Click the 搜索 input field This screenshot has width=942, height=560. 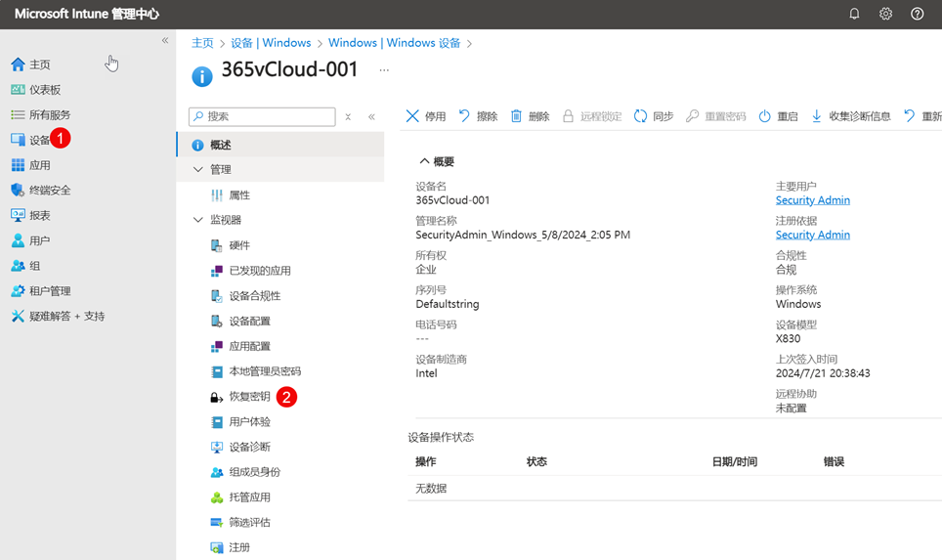262,116
